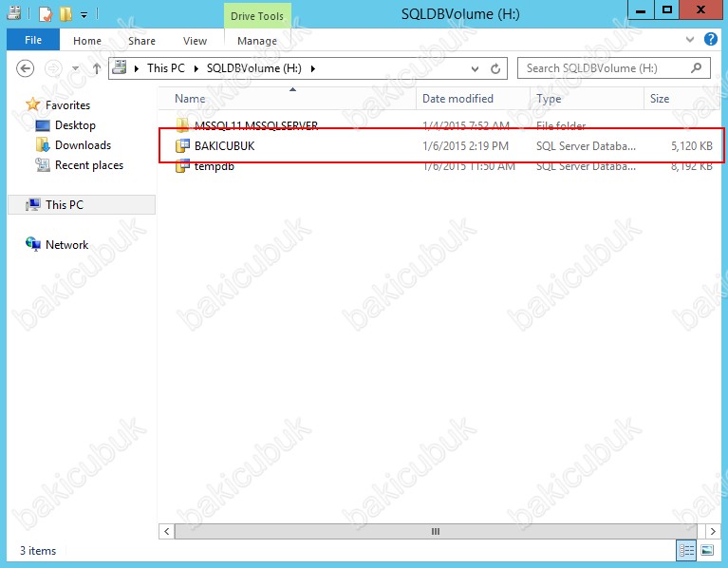
Task: Expand the arrow after This PC breadcrumb
Action: click(x=196, y=68)
